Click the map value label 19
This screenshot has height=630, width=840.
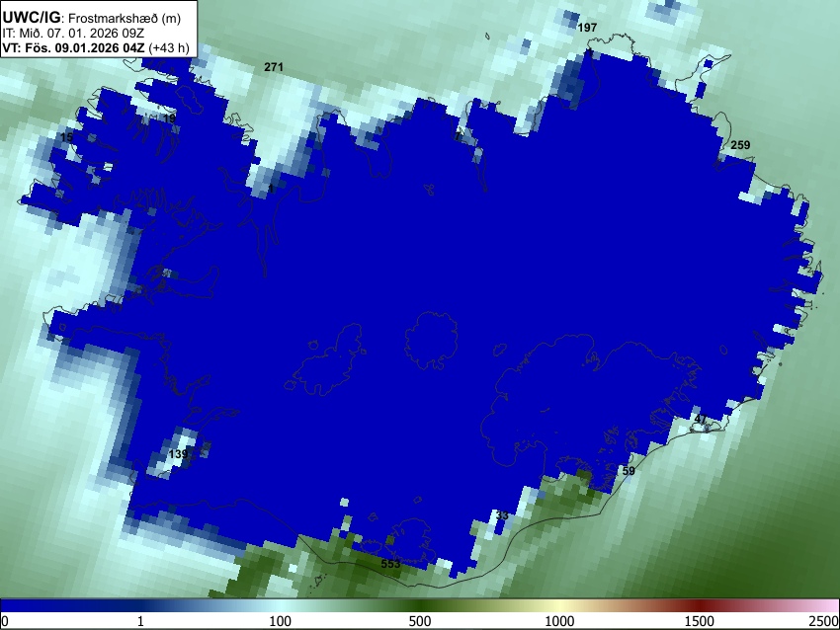pyautogui.click(x=169, y=118)
